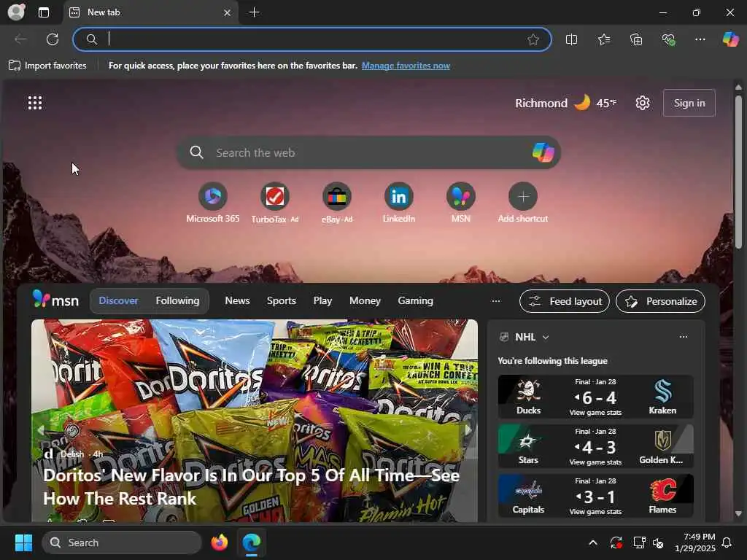Click the page vertical scrollbar
Image resolution: width=747 pixels, height=560 pixels.
pyautogui.click(x=738, y=171)
